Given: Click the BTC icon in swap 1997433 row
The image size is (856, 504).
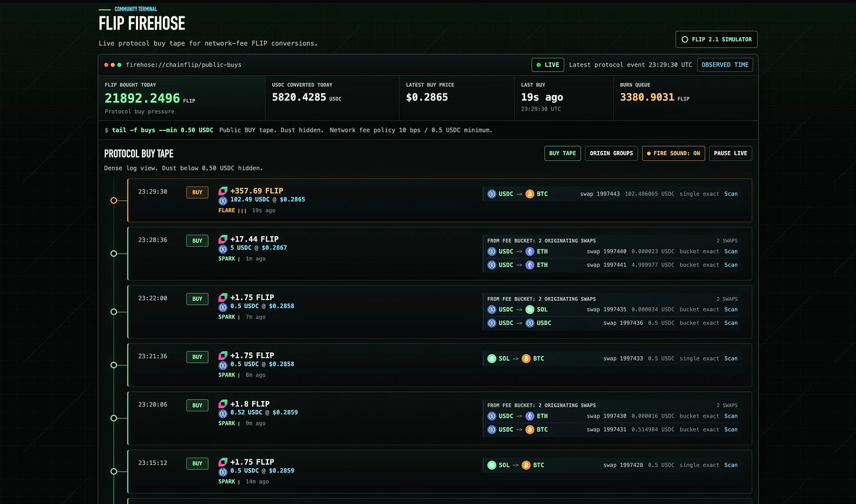Looking at the screenshot, I should [526, 358].
